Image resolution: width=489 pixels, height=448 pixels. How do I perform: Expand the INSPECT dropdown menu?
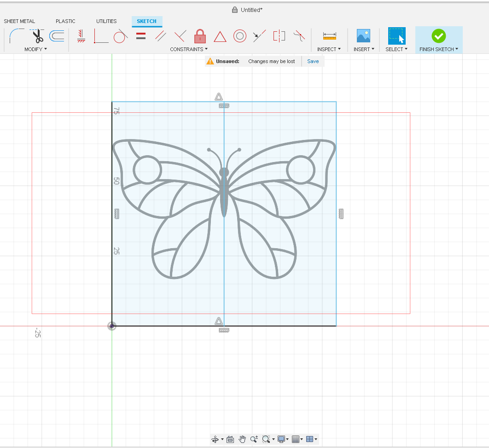click(329, 49)
